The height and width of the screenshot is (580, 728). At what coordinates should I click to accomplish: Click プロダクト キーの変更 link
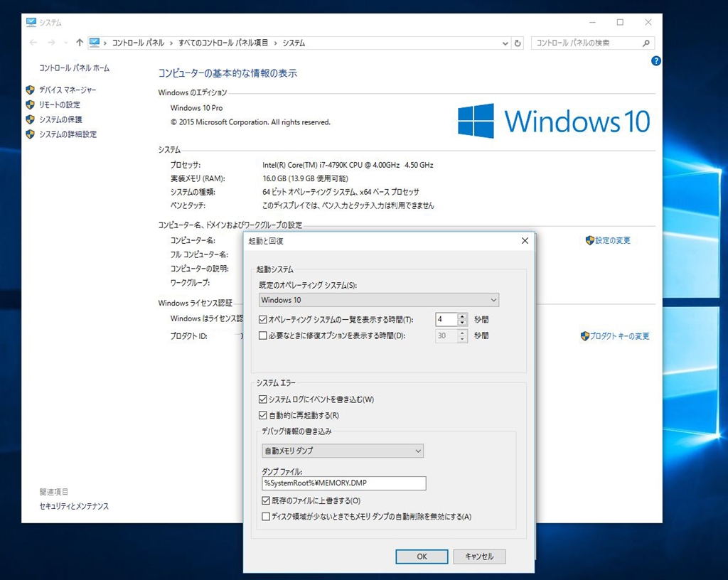620,336
